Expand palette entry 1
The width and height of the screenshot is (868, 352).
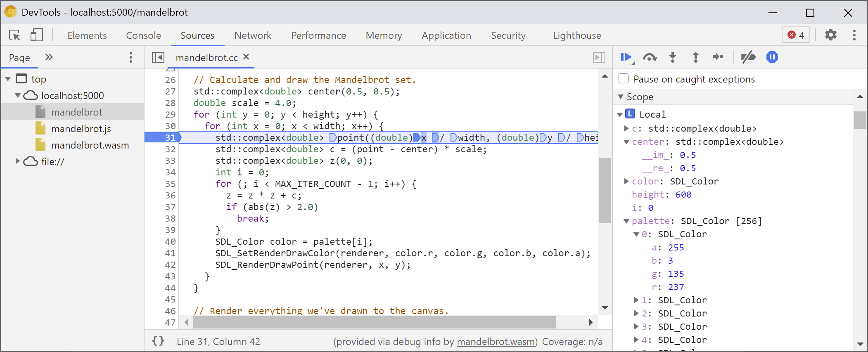(636, 300)
